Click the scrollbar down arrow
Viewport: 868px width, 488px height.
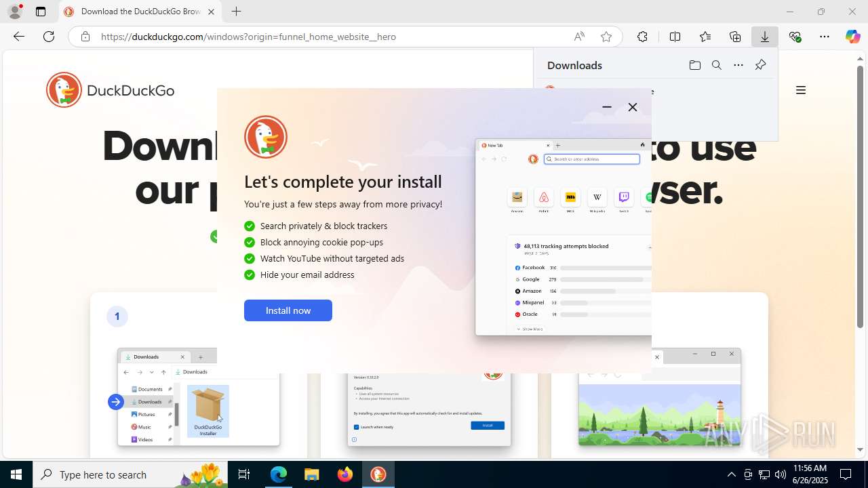860,449
